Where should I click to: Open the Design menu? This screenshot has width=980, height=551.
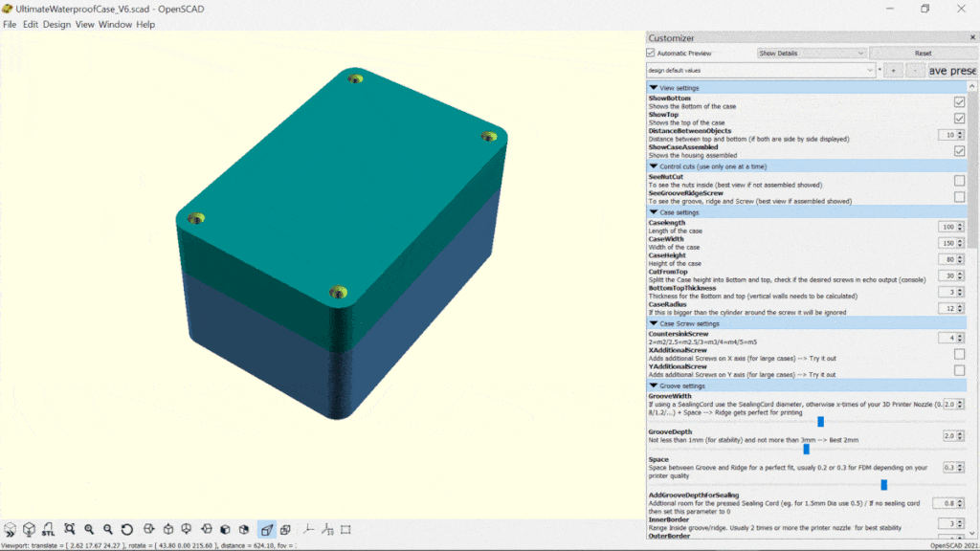pyautogui.click(x=56, y=24)
